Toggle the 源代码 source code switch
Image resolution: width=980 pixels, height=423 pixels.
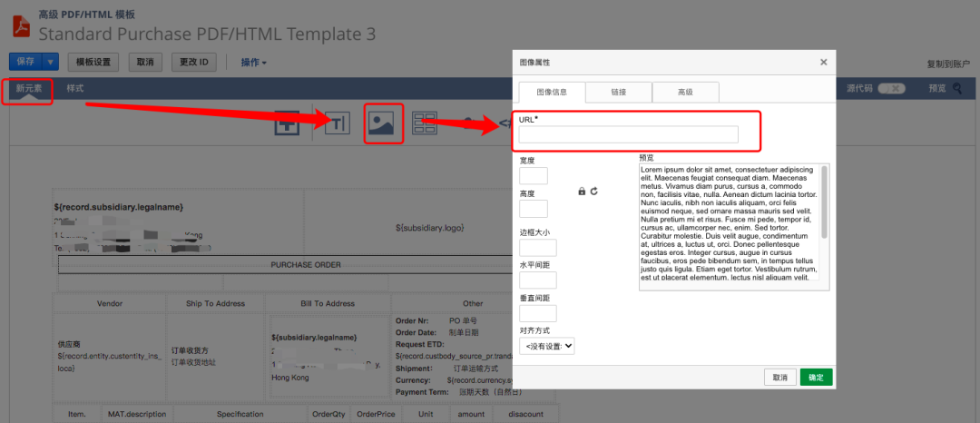coord(891,89)
